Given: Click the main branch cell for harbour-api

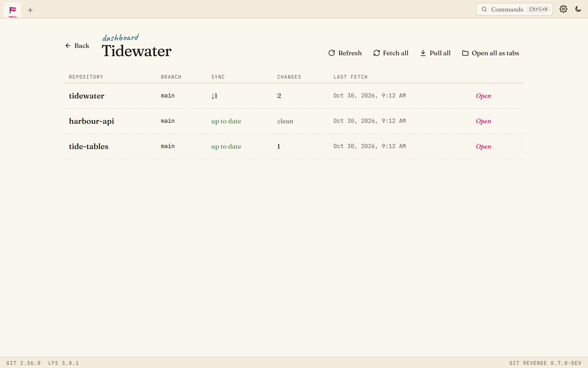Looking at the screenshot, I should coord(168,121).
